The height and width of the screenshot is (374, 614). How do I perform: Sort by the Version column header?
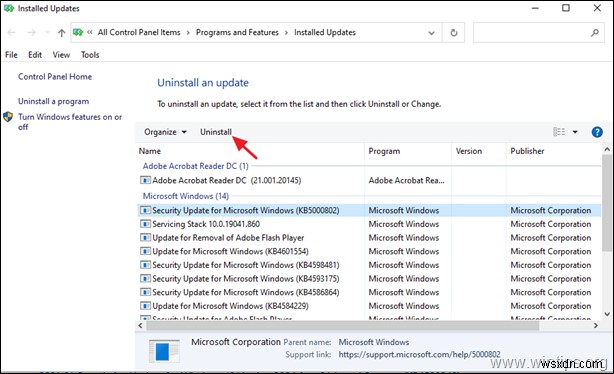(469, 151)
